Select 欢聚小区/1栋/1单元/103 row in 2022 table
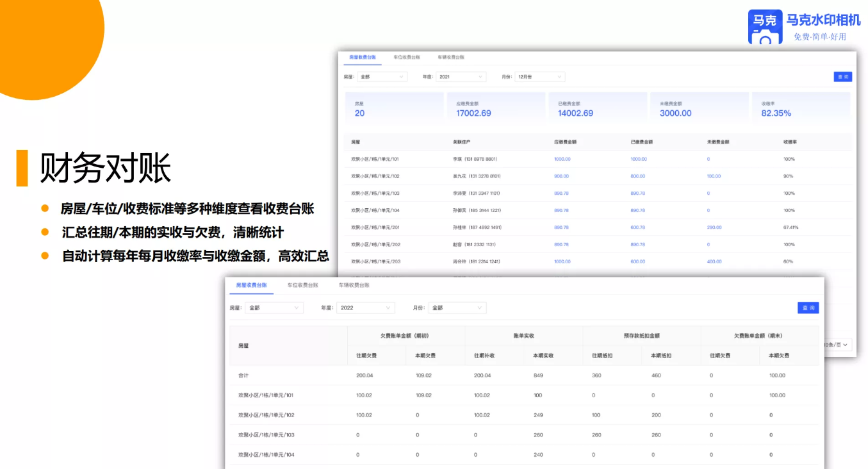 pyautogui.click(x=524, y=435)
